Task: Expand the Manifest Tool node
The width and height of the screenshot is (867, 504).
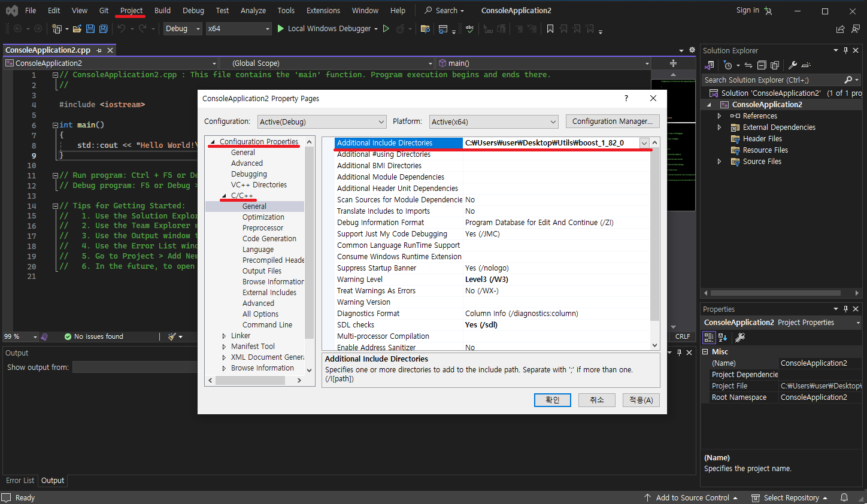Action: [x=224, y=347]
